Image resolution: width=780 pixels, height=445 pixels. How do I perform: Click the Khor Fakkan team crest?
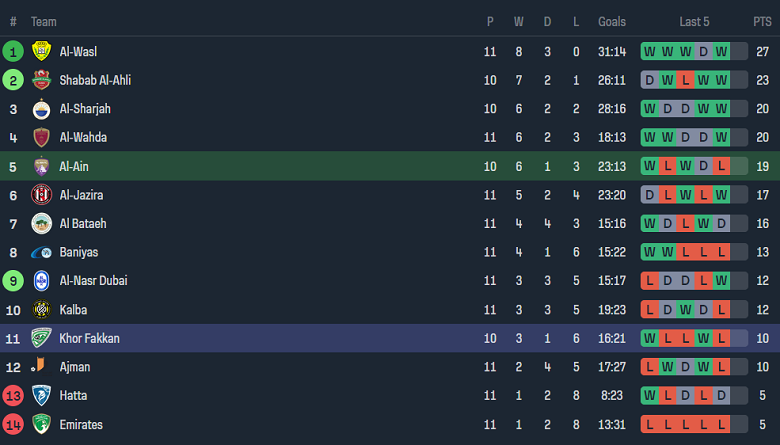click(x=41, y=338)
